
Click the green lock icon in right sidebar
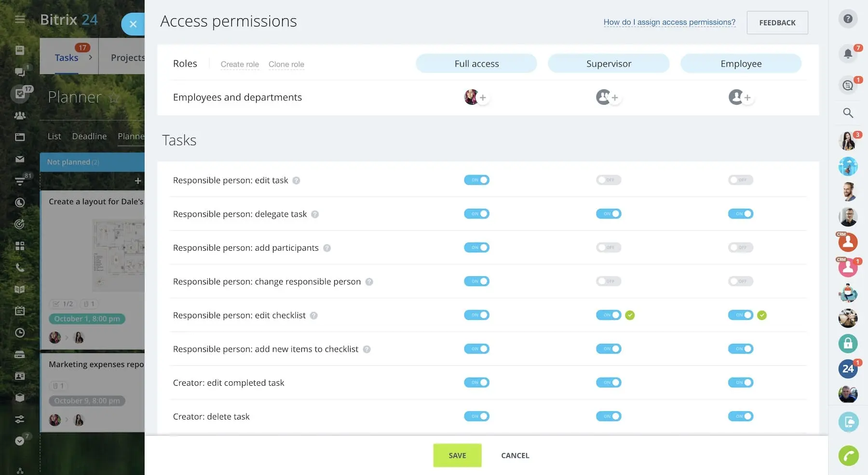[x=848, y=343]
